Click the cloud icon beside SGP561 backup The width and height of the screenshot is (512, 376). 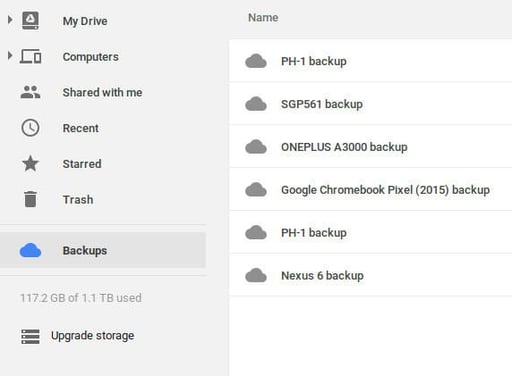coord(256,104)
